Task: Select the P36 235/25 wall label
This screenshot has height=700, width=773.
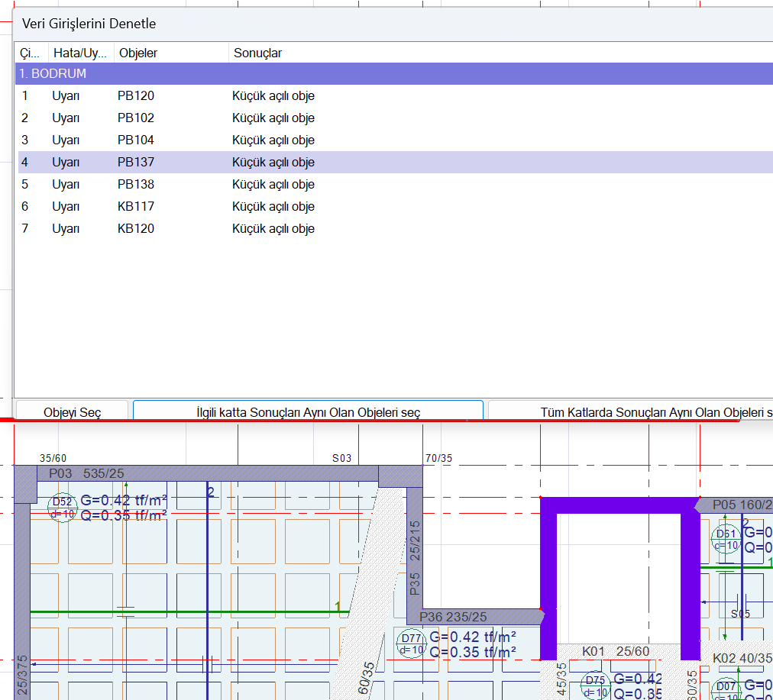Action: pos(454,617)
